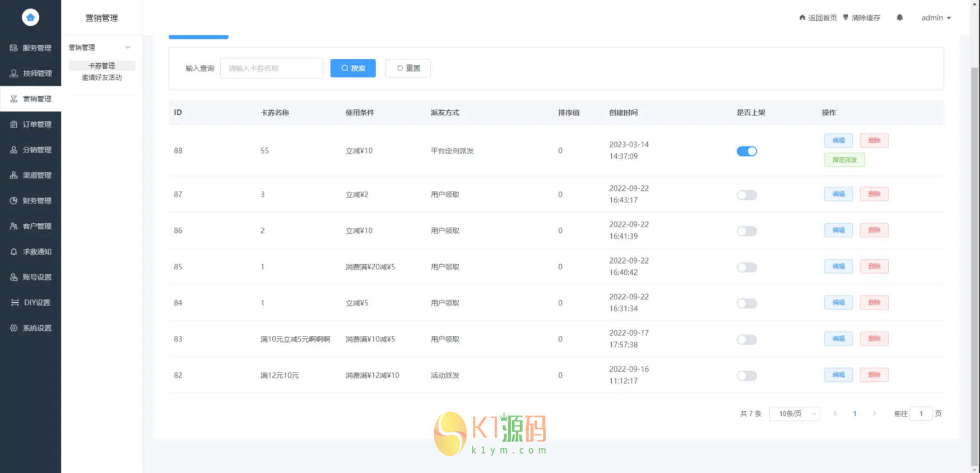980x473 pixels.
Task: Click the 服务管理 sidebar icon
Action: click(x=13, y=48)
